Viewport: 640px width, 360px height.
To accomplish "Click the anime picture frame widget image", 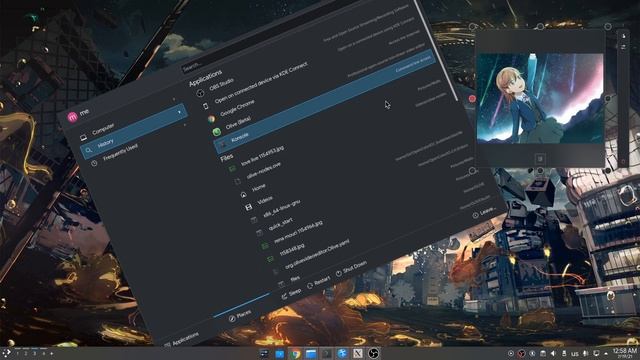I will pyautogui.click(x=540, y=98).
